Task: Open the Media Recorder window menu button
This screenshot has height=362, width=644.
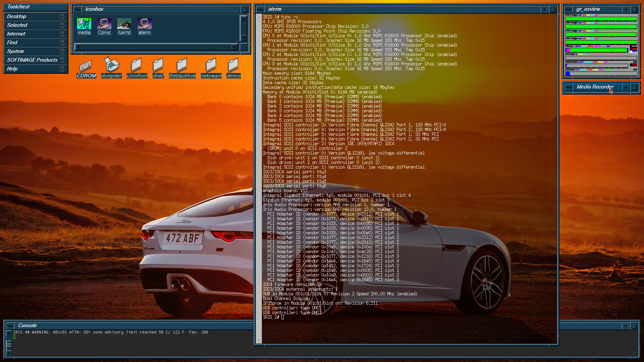Action: (568, 87)
